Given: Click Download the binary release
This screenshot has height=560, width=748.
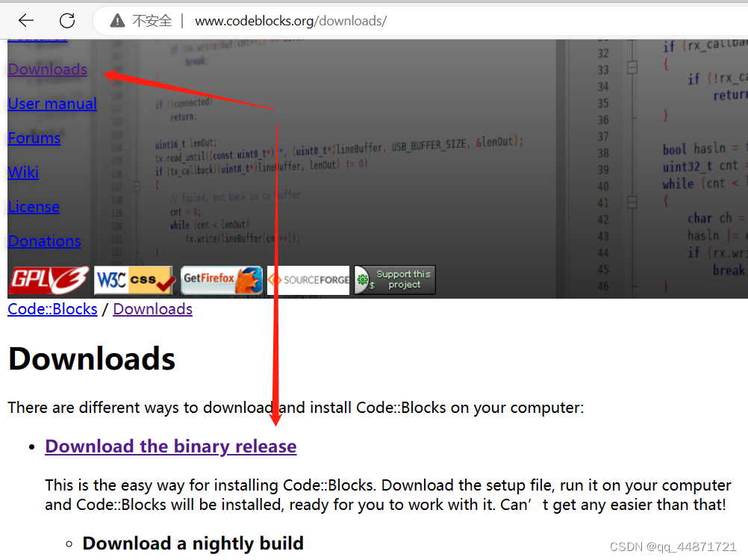Looking at the screenshot, I should (170, 446).
